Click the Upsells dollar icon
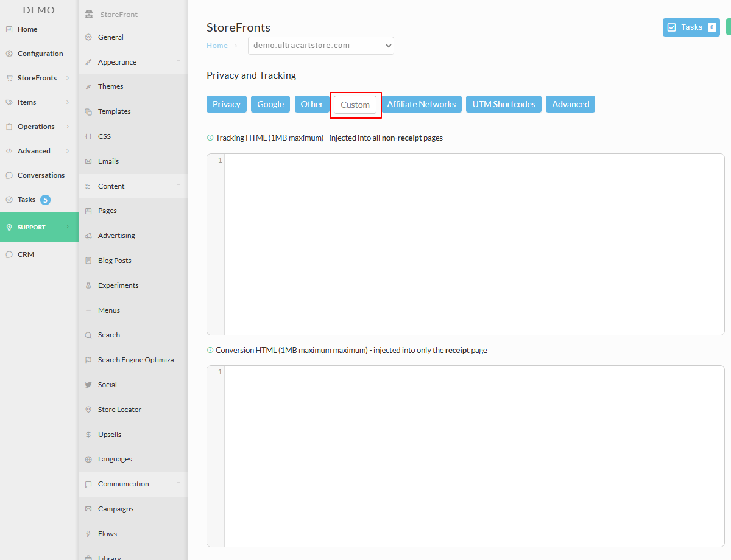 pyautogui.click(x=88, y=435)
